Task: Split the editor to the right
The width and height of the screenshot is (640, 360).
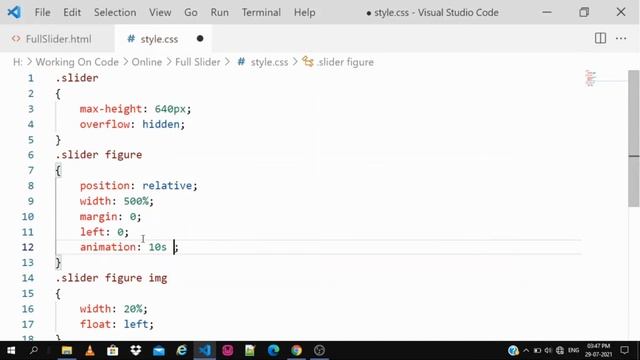Action: pyautogui.click(x=600, y=38)
